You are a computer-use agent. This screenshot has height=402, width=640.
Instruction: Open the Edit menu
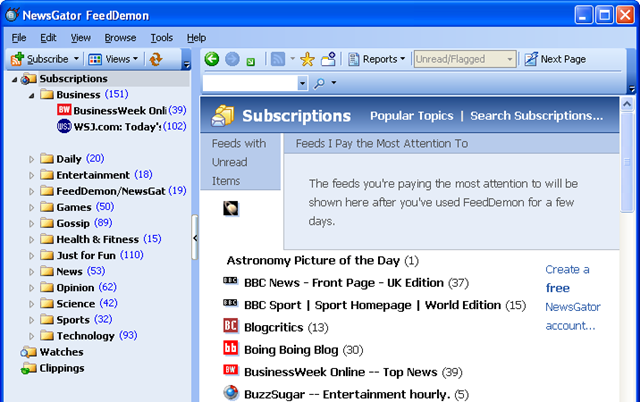48,38
